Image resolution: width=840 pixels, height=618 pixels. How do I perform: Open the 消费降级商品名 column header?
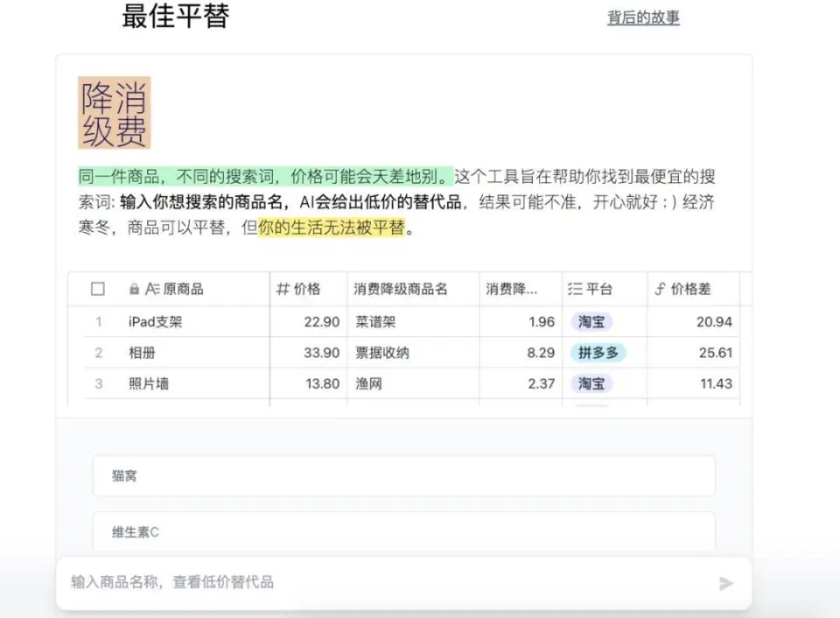tap(400, 289)
